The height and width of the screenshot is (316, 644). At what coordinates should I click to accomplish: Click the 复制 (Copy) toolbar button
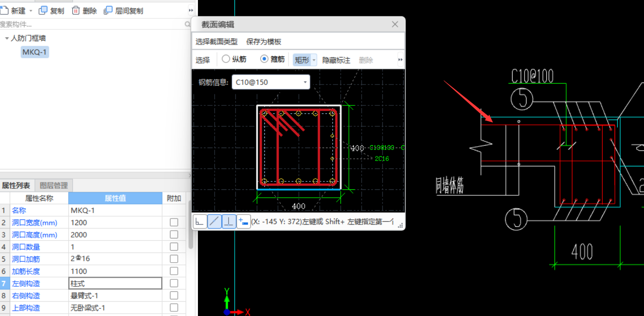click(52, 11)
